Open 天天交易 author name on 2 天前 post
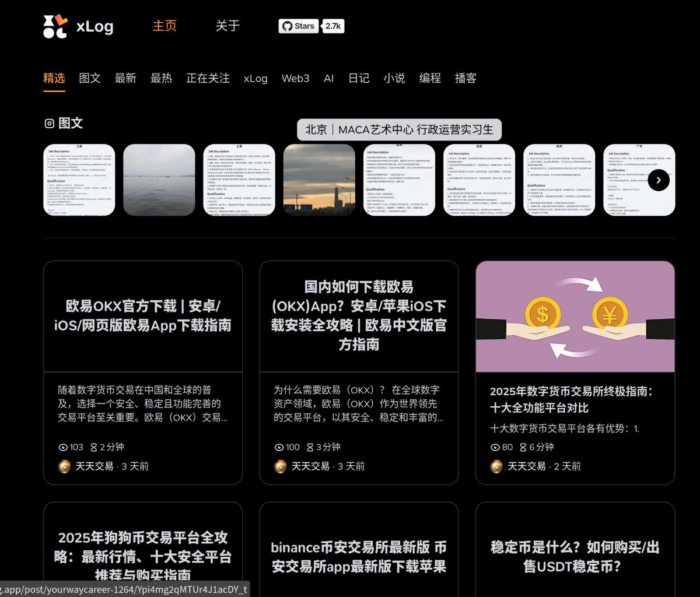 tap(527, 466)
